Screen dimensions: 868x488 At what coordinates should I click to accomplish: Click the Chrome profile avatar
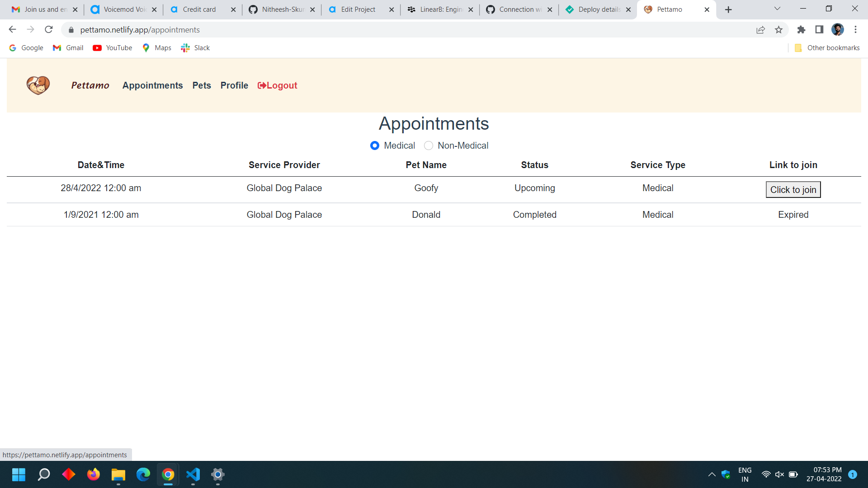[x=837, y=30]
